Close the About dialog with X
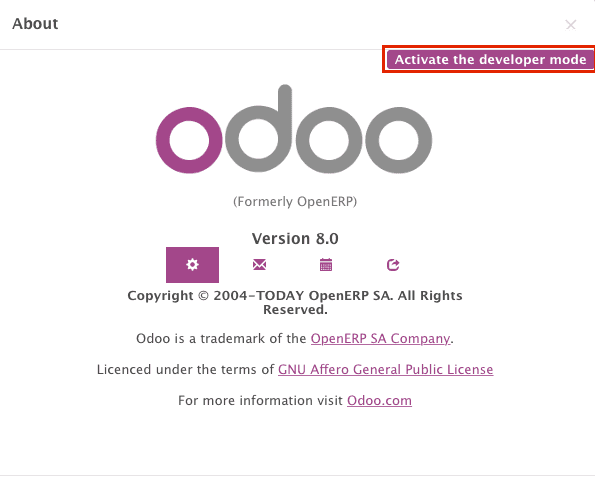Viewport: 595px width, 502px height. (x=570, y=25)
